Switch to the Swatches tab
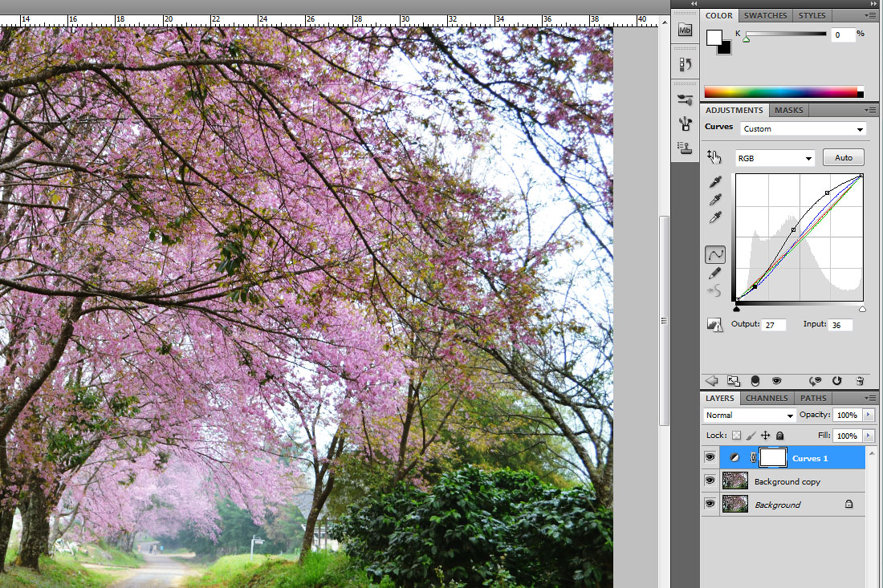 point(765,15)
